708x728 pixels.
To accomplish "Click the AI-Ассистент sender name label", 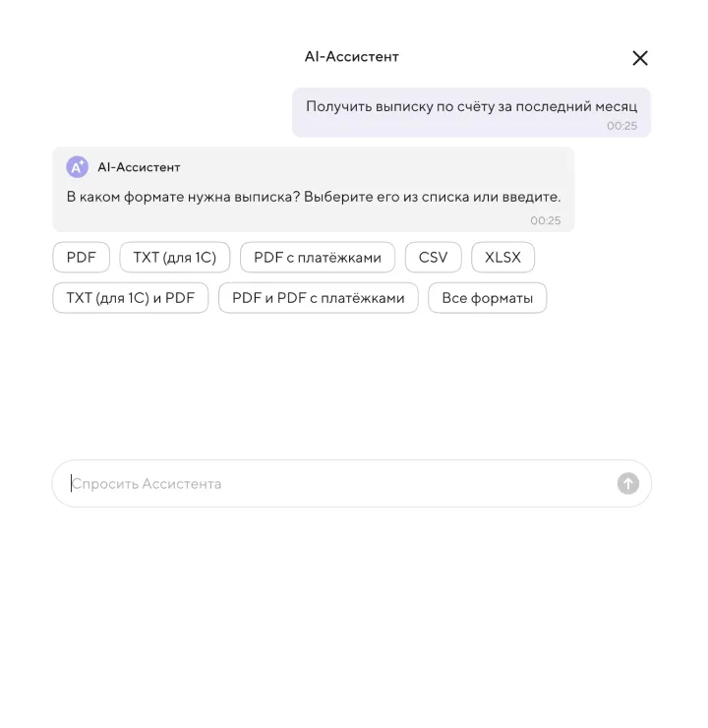I will 139,167.
